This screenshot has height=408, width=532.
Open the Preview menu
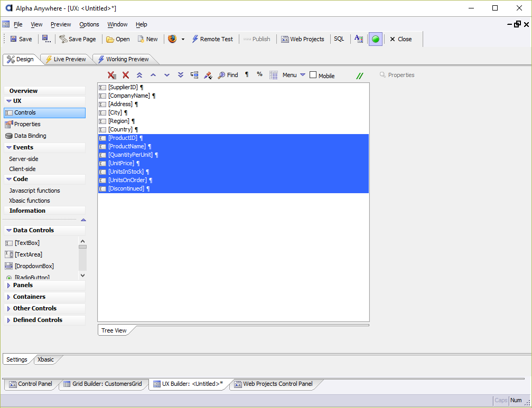(61, 24)
